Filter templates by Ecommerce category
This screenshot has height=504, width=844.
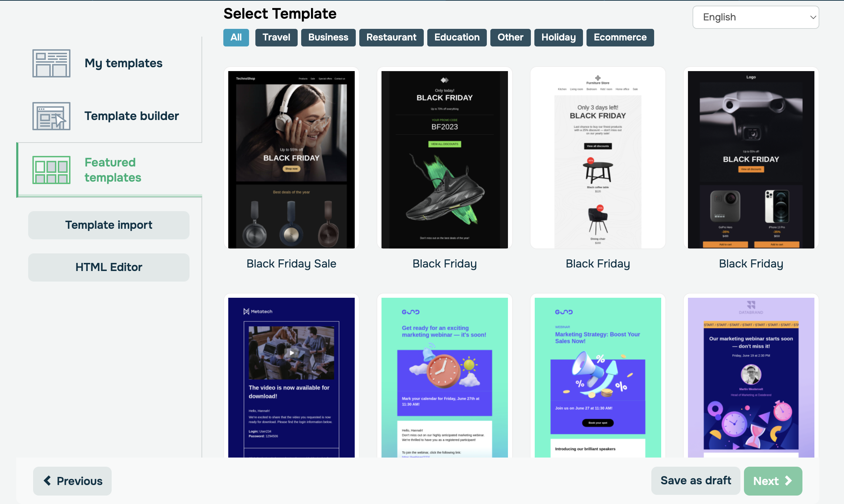click(x=620, y=37)
